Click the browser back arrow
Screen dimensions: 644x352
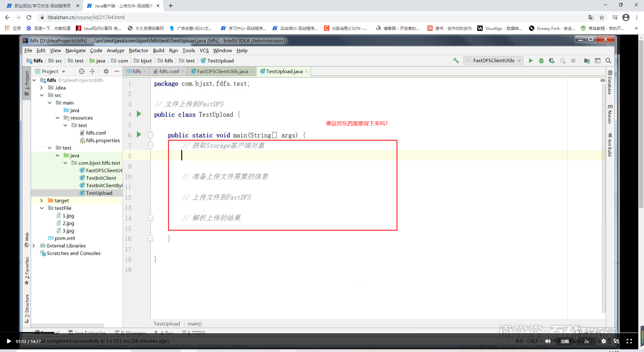coord(7,17)
